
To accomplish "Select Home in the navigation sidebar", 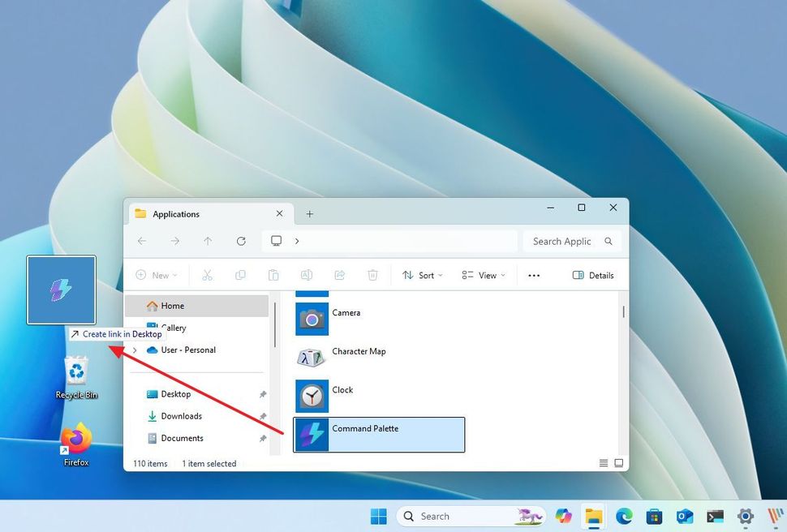I will [x=172, y=306].
